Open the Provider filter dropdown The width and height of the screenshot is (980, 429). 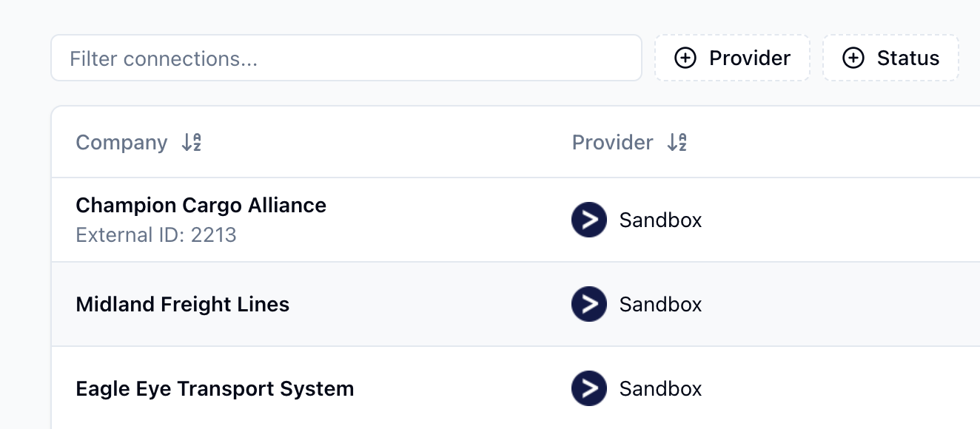(x=732, y=58)
